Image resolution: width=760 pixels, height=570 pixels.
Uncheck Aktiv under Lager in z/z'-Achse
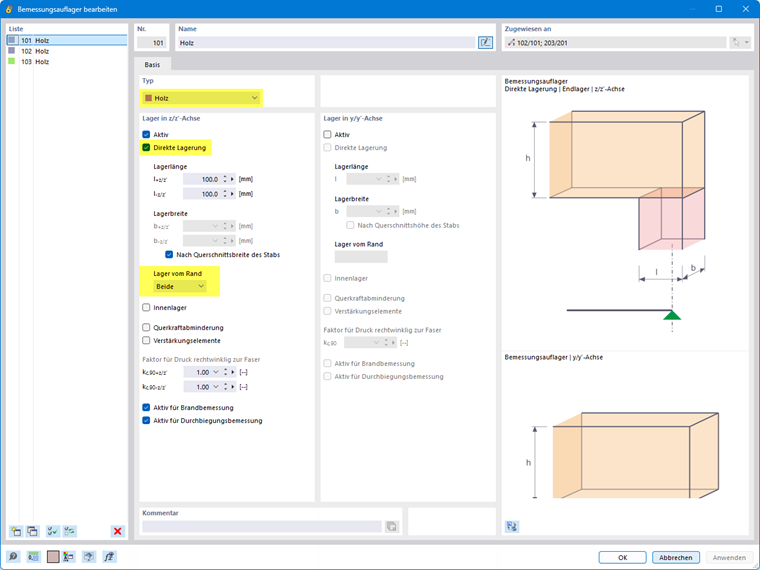146,134
